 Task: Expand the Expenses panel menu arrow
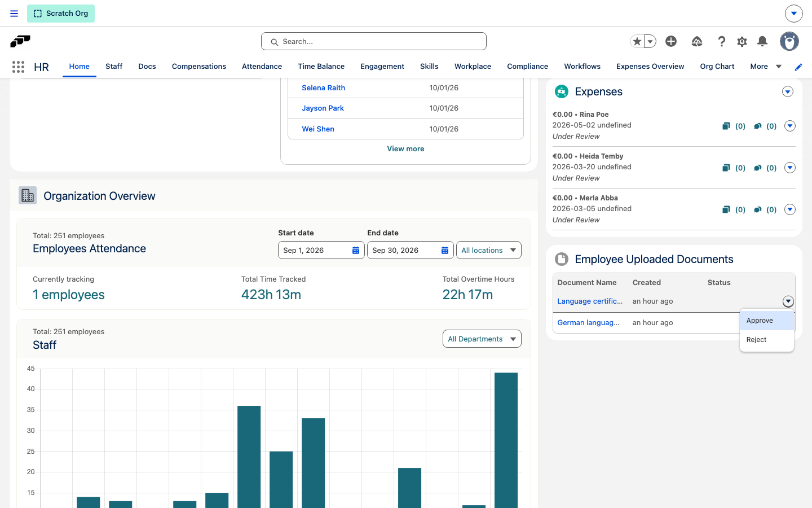(x=788, y=91)
